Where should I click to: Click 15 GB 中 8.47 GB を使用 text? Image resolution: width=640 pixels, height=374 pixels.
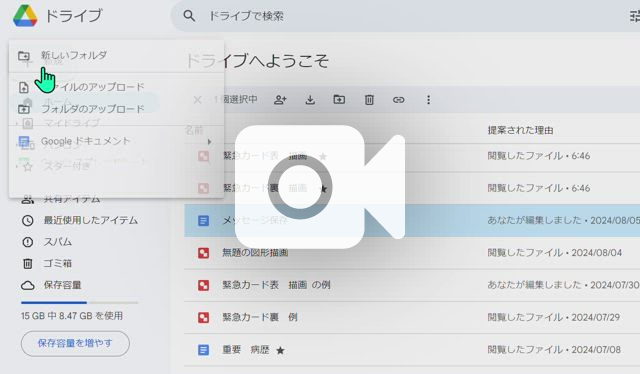72,316
